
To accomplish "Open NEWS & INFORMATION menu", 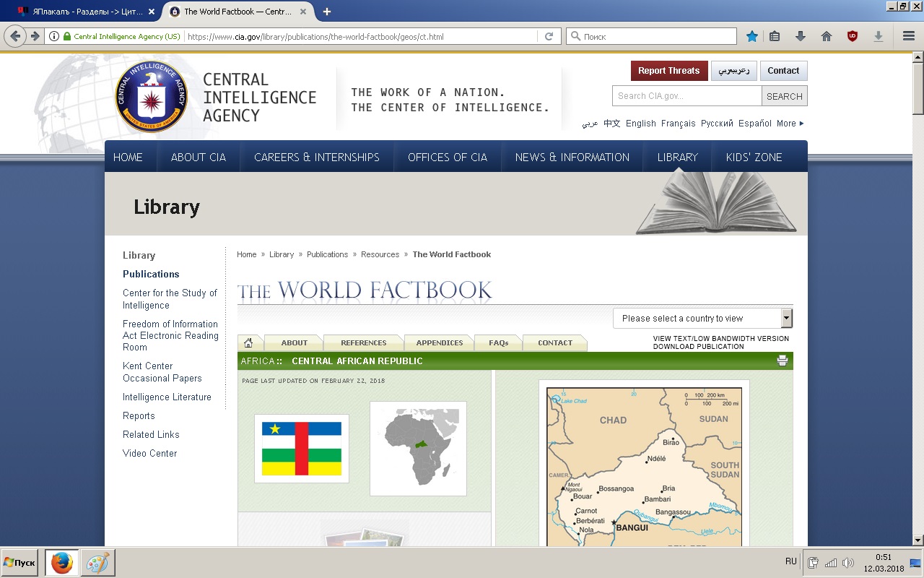I will tap(572, 157).
